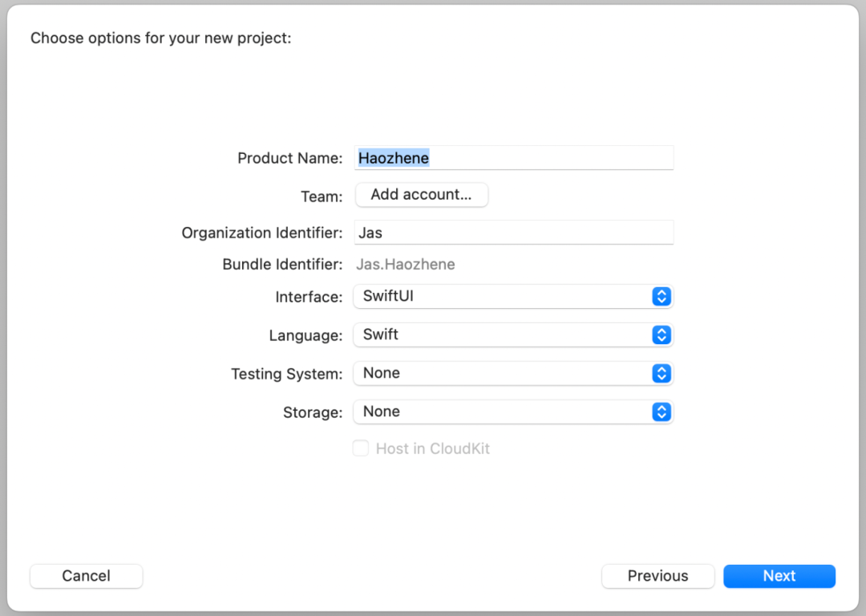
Task: Click the blue arrows icon on Storage selector
Action: (x=661, y=411)
